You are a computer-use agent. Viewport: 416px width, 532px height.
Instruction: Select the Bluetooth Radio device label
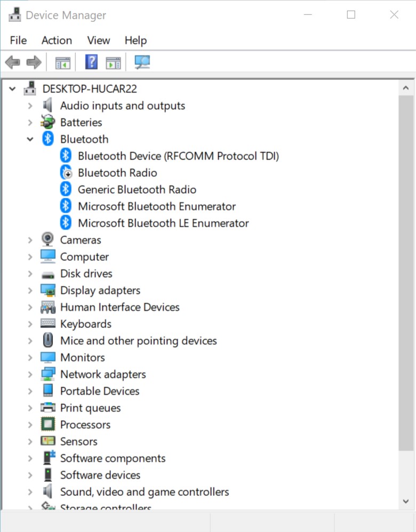point(117,173)
